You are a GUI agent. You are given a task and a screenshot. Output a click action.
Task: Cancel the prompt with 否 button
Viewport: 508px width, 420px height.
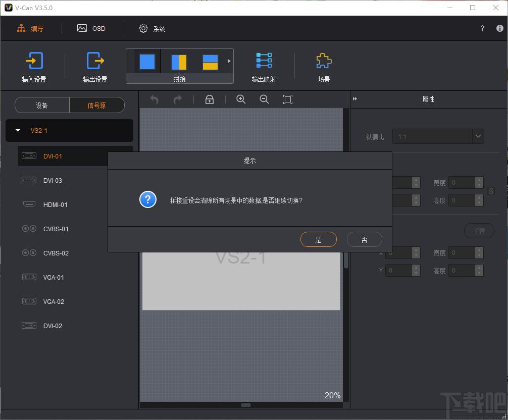364,239
